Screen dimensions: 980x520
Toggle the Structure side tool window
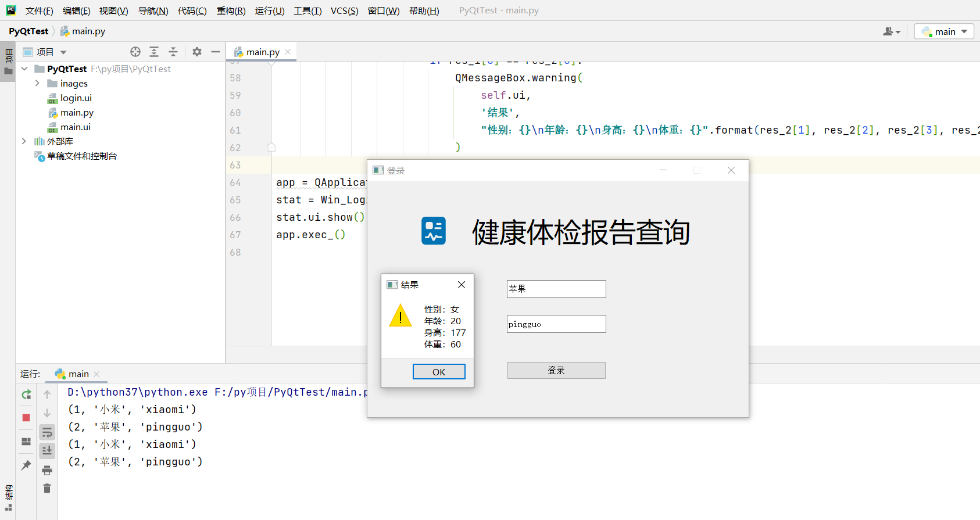8,499
